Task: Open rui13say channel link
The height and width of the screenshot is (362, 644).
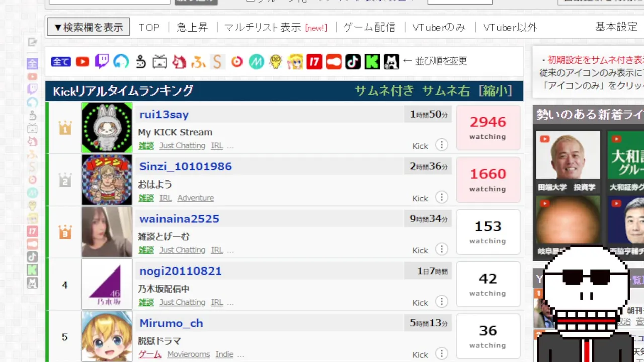Action: click(164, 114)
